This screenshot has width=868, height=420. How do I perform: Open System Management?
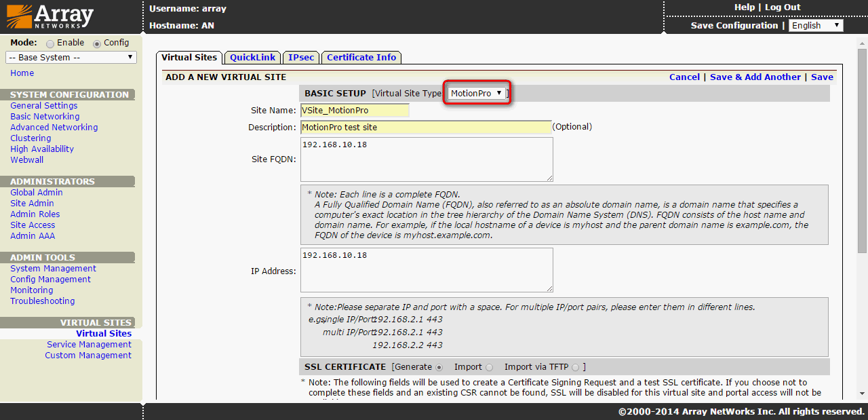(53, 269)
